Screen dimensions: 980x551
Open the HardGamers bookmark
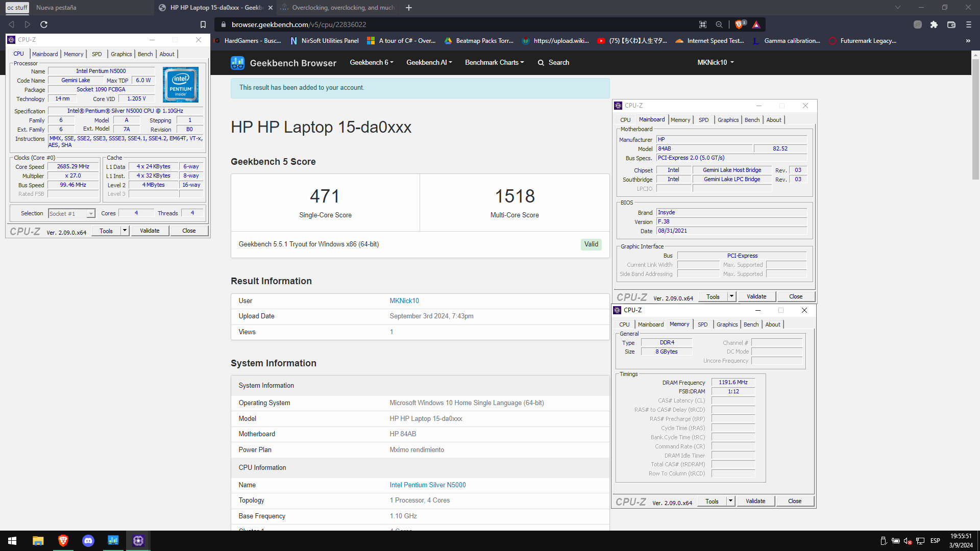pos(248,41)
